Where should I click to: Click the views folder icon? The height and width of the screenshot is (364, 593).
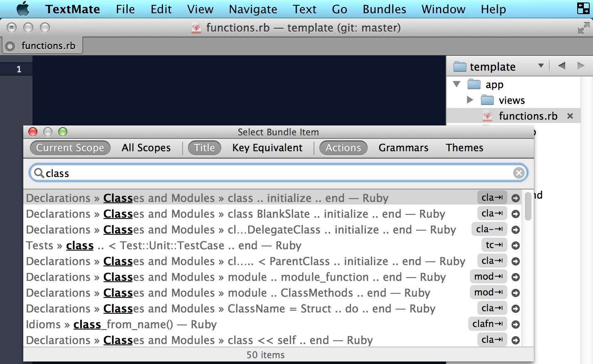click(x=487, y=100)
